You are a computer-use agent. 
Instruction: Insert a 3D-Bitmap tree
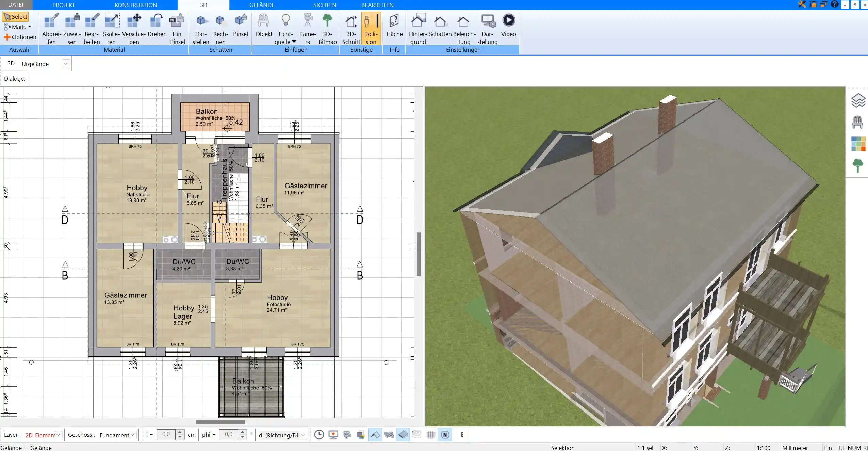327,29
